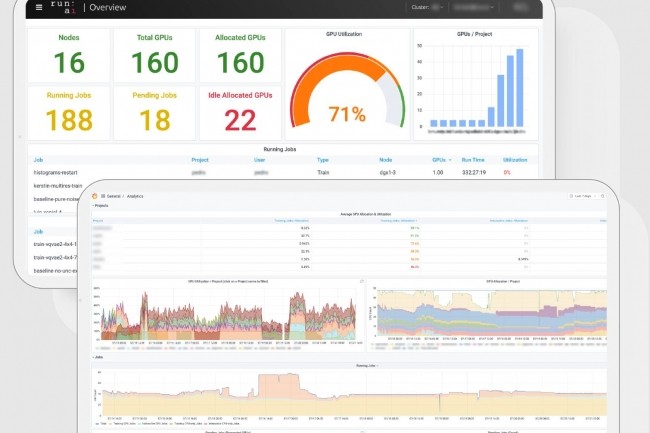Screen dimensions: 650x433
Task: Click the 0% utilization cell
Action: point(507,172)
